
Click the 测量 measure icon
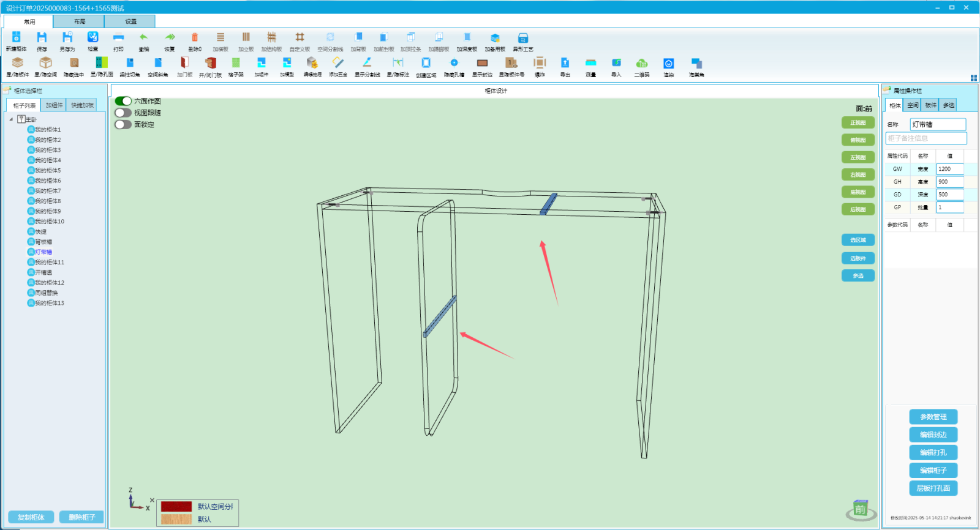591,63
